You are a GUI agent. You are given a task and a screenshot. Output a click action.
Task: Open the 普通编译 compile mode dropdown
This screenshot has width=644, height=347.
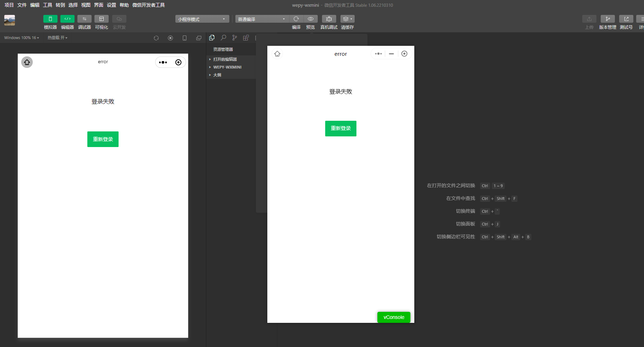[262, 19]
